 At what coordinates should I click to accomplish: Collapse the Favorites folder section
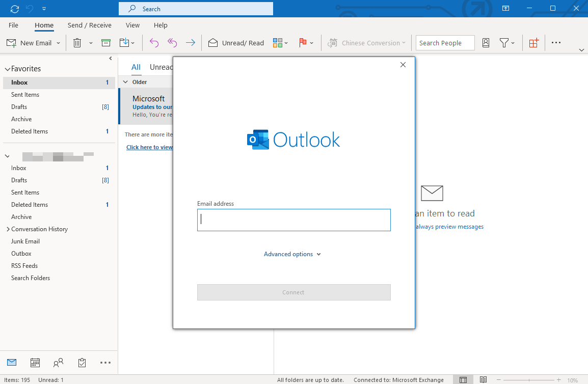pos(7,68)
